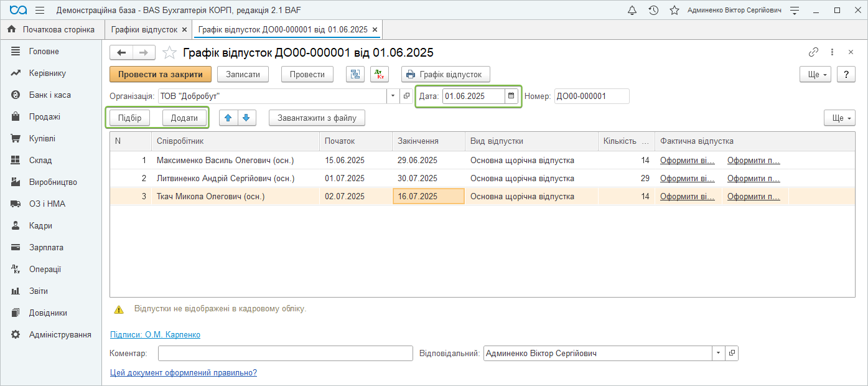Viewport: 868px width, 386px height.
Task: Click the back navigation arrow
Action: click(x=121, y=53)
